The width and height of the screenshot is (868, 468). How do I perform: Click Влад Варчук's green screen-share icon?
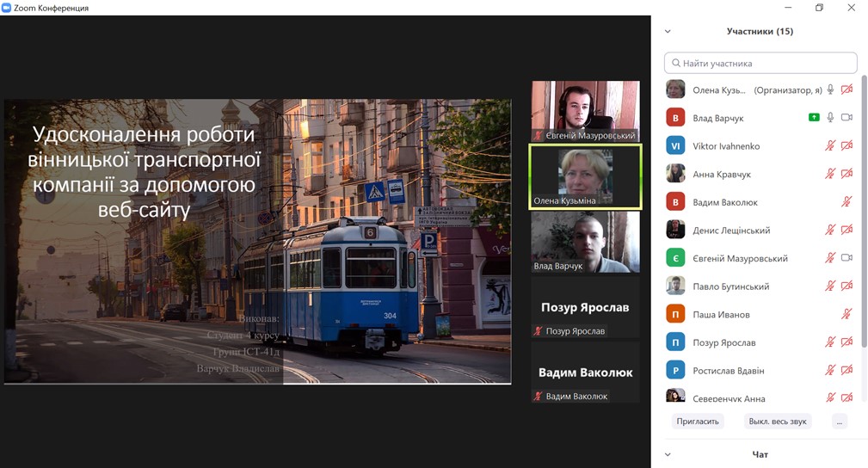pos(814,118)
